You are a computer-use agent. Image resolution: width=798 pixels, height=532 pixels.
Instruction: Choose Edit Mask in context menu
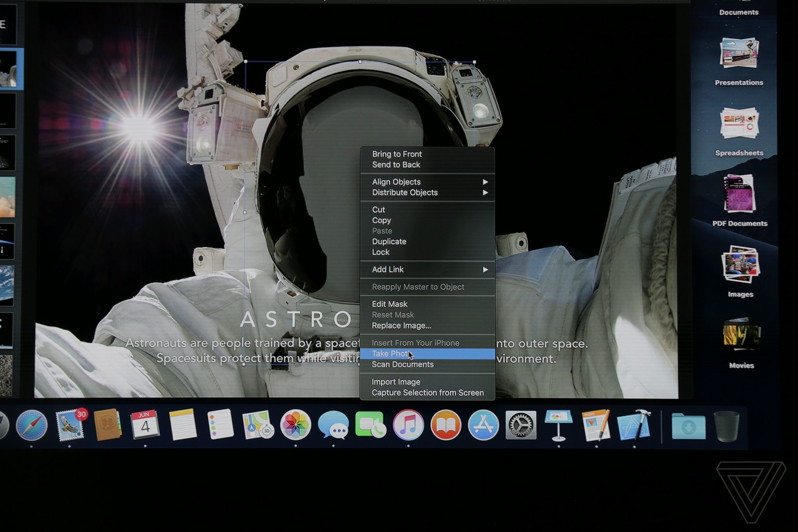point(390,304)
